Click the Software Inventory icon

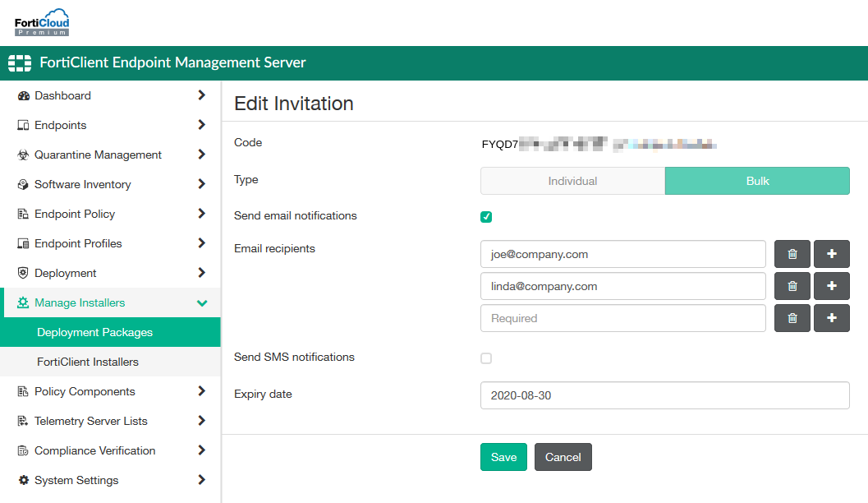pyautogui.click(x=24, y=184)
